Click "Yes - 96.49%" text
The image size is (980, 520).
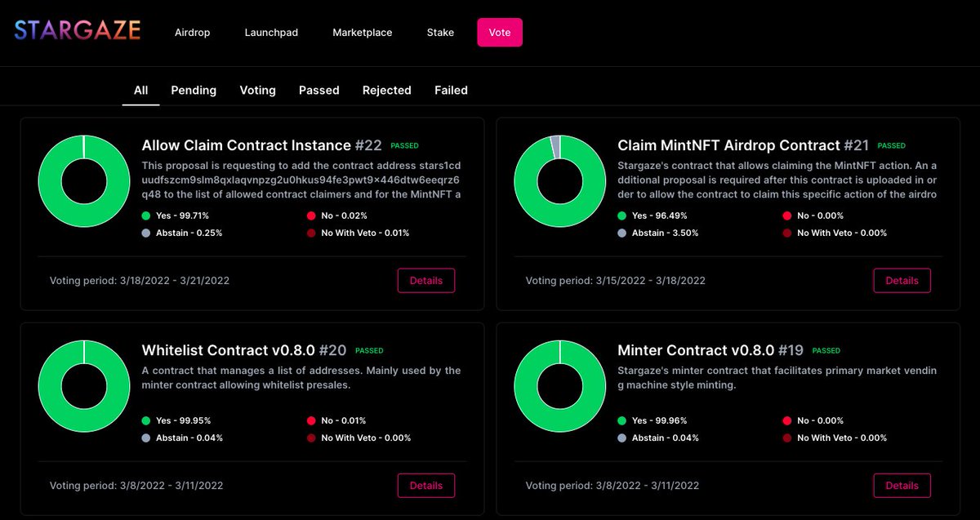tap(660, 216)
